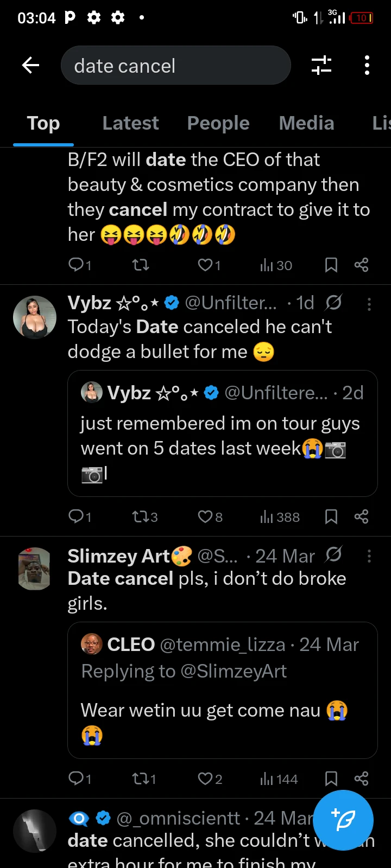The height and width of the screenshot is (868, 391).
Task: Open more options on Slimzey Art post
Action: (369, 556)
